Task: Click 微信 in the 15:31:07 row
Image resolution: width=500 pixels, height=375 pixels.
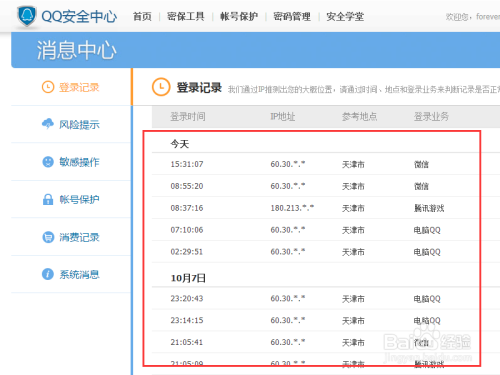Action: pos(421,164)
